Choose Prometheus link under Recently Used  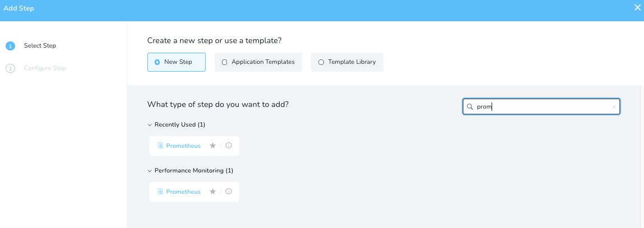[183, 146]
